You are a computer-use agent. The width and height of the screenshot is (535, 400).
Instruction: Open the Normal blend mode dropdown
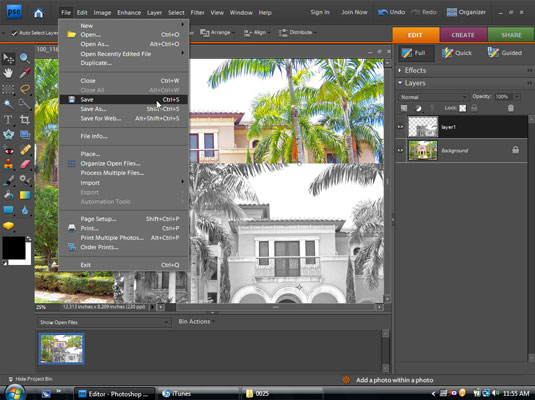(x=433, y=97)
